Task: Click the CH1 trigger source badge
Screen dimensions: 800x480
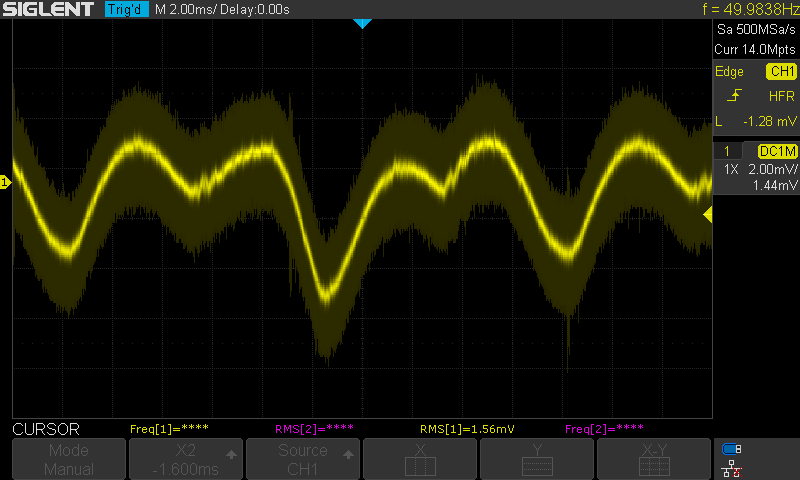Action: pyautogui.click(x=782, y=71)
